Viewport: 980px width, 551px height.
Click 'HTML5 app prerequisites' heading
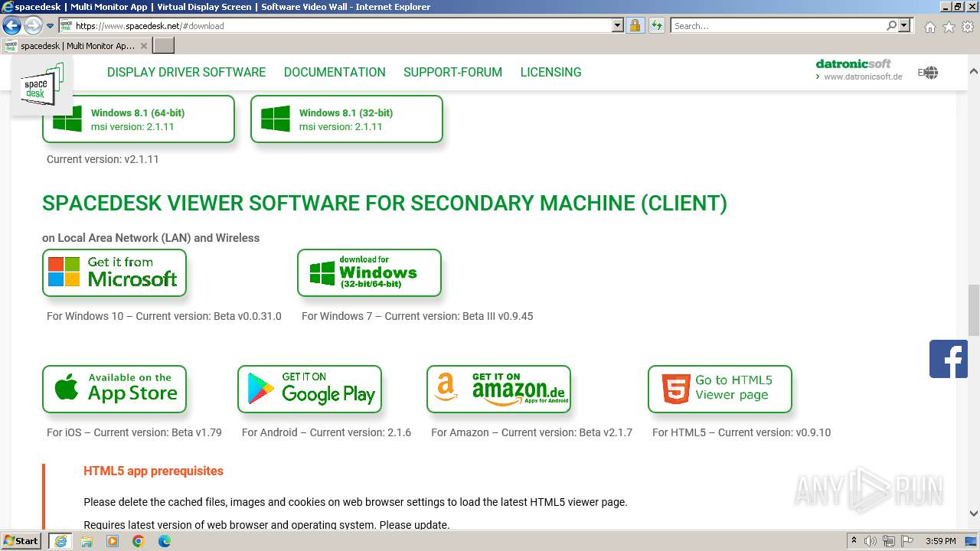[153, 471]
